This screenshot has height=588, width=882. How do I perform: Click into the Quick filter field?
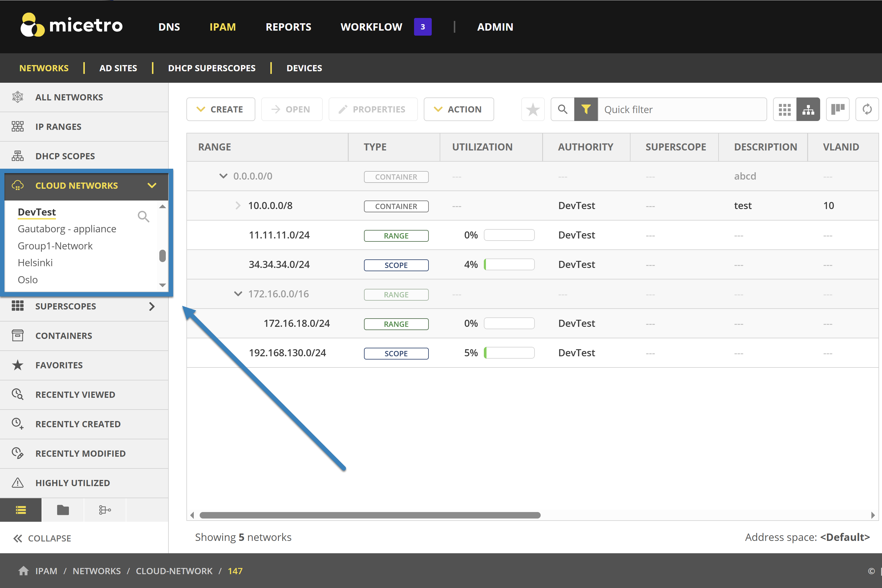tap(682, 110)
